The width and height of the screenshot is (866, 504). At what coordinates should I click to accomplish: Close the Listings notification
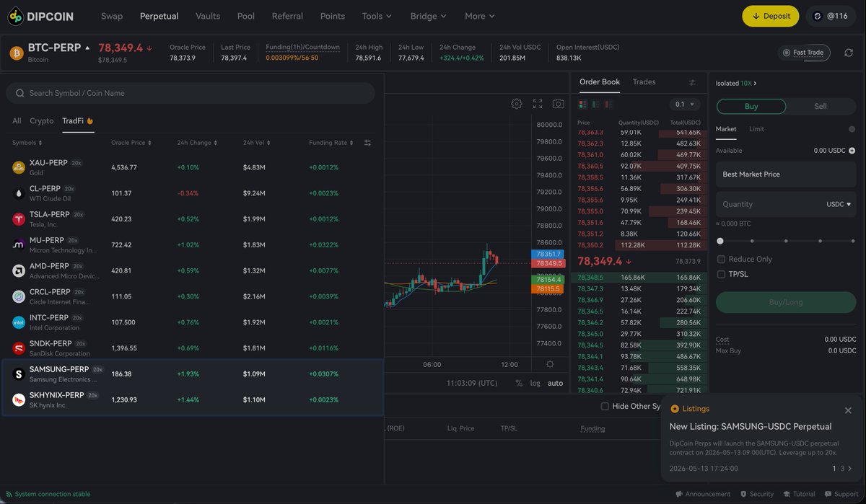coord(849,410)
